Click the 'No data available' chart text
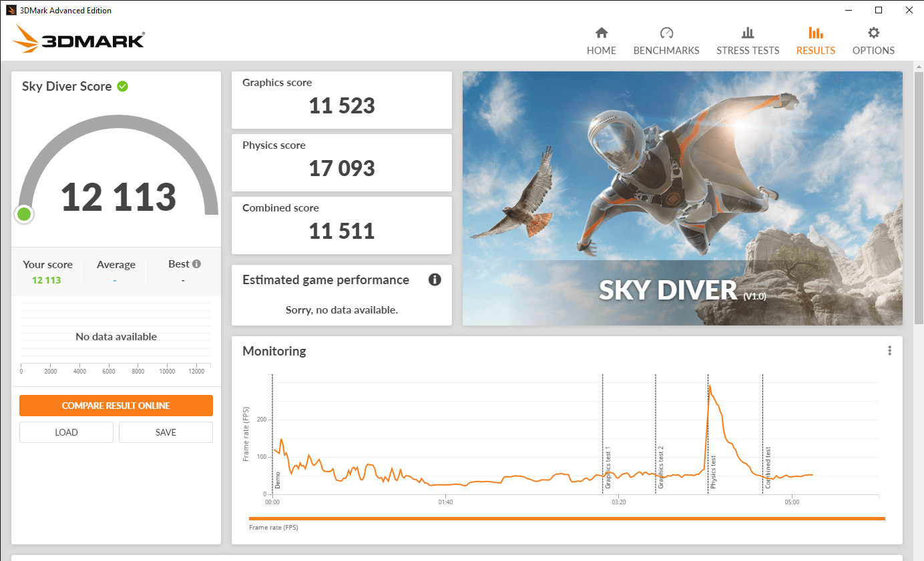The height and width of the screenshot is (561, 924). [116, 337]
